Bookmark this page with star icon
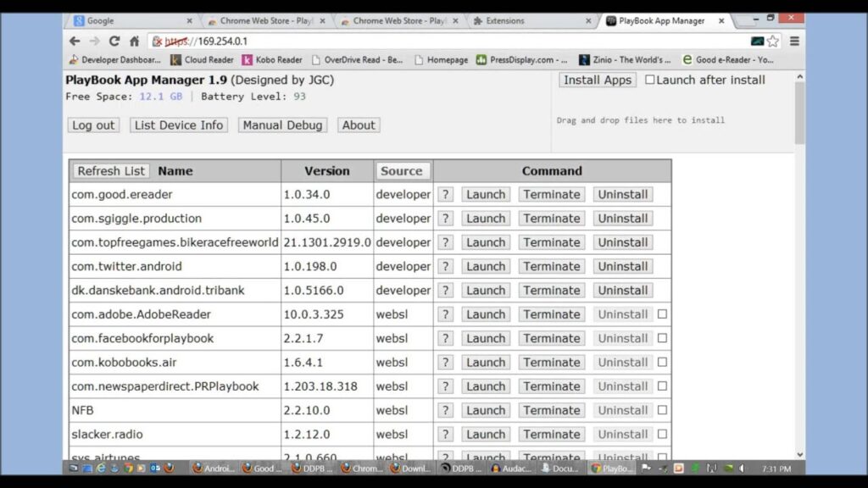868x488 pixels. 773,41
